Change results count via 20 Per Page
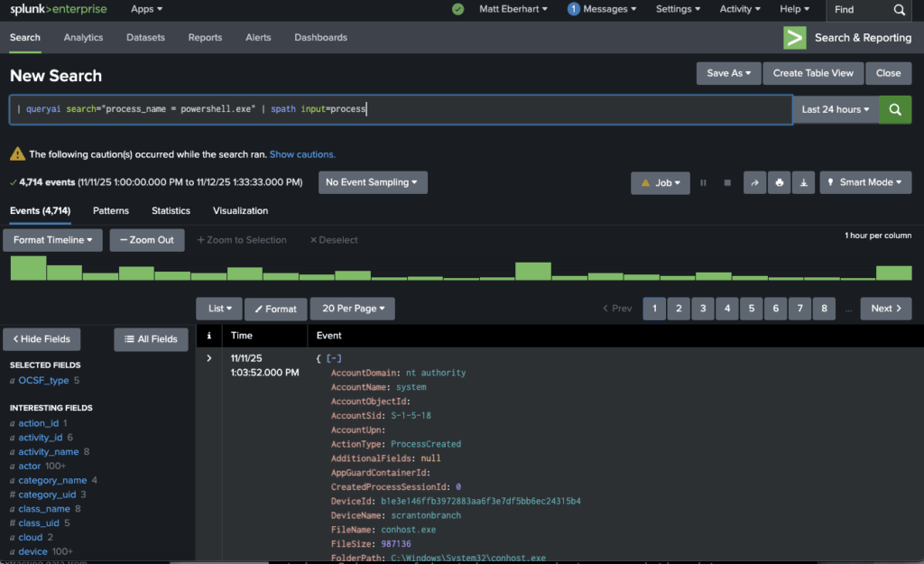924x564 pixels. click(x=352, y=308)
